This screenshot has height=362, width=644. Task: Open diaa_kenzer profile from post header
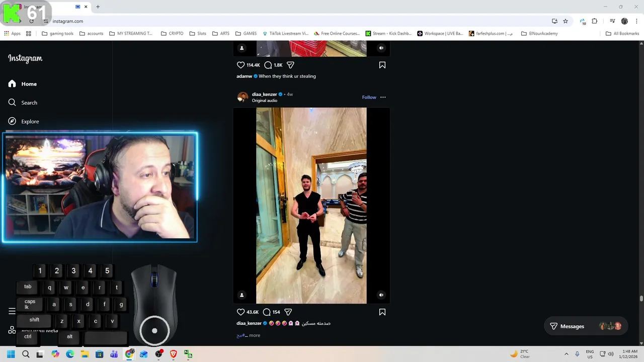(x=264, y=94)
